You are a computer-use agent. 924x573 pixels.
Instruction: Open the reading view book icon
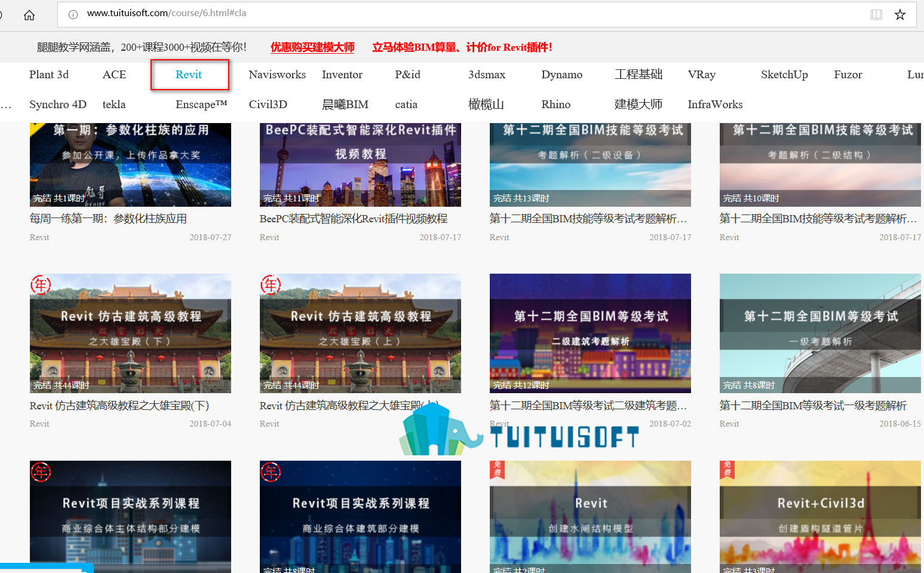pyautogui.click(x=876, y=14)
